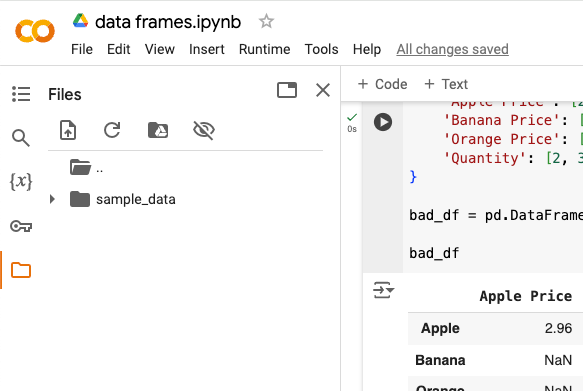The width and height of the screenshot is (583, 391).
Task: Star the data frames.ipynb notebook
Action: [x=266, y=21]
